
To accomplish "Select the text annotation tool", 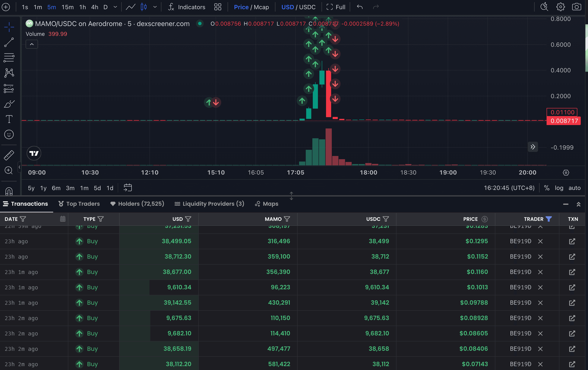I will (9, 119).
